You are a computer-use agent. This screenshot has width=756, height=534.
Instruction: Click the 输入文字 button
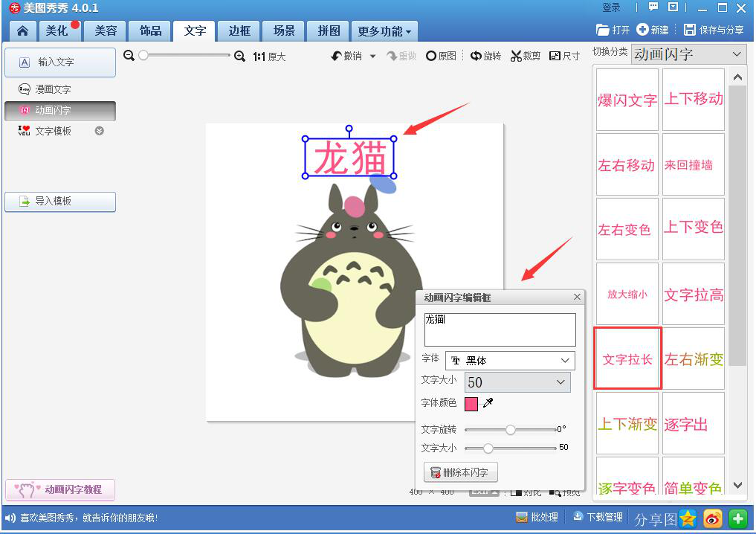coord(60,62)
